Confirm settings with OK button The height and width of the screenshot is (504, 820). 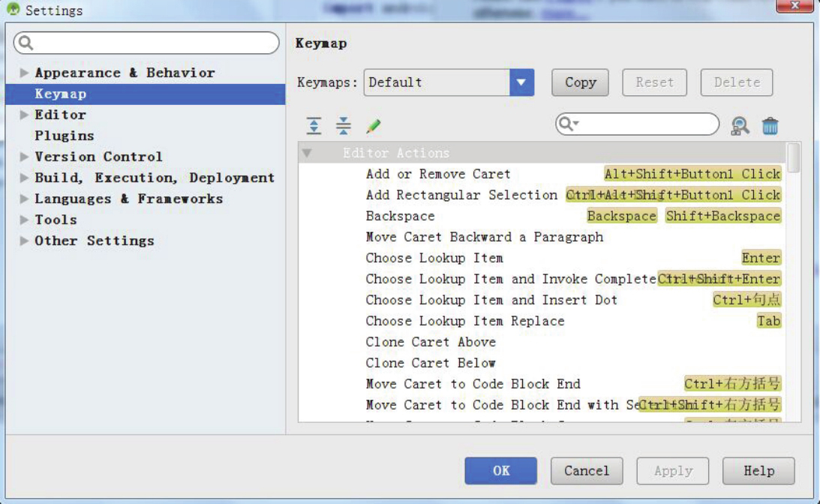(x=500, y=470)
